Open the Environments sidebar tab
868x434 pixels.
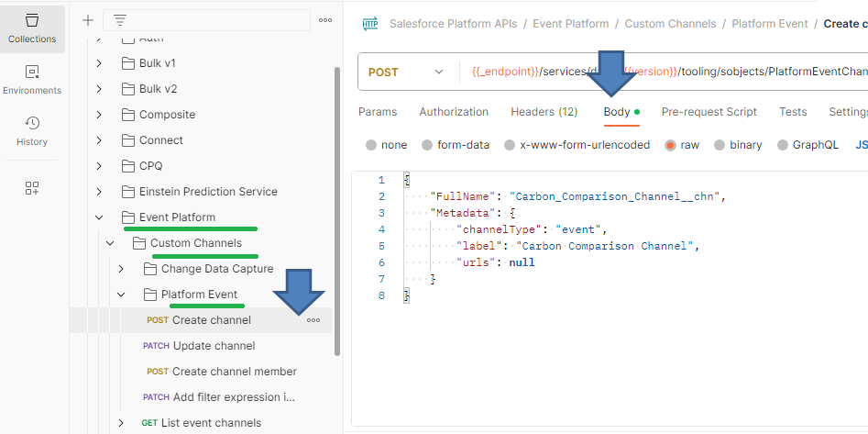[x=32, y=81]
